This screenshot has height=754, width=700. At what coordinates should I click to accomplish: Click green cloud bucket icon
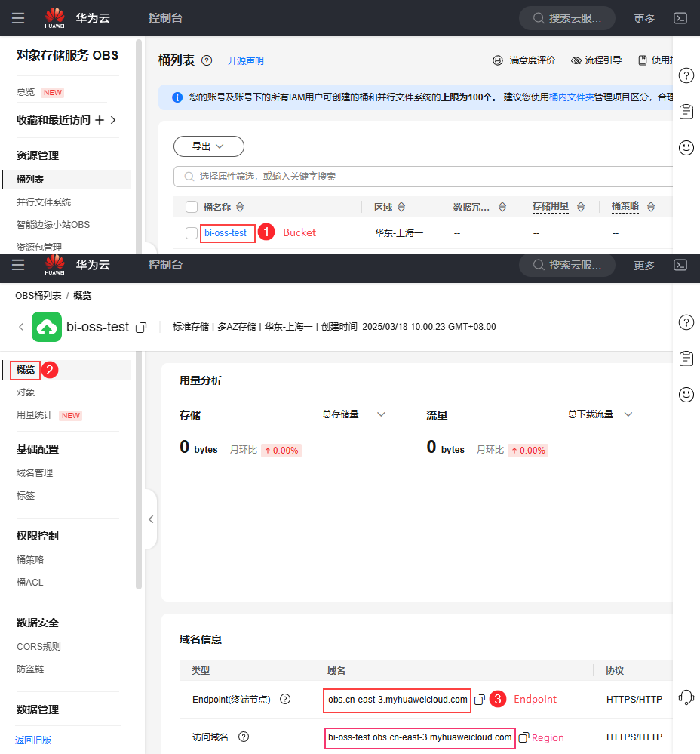click(47, 327)
